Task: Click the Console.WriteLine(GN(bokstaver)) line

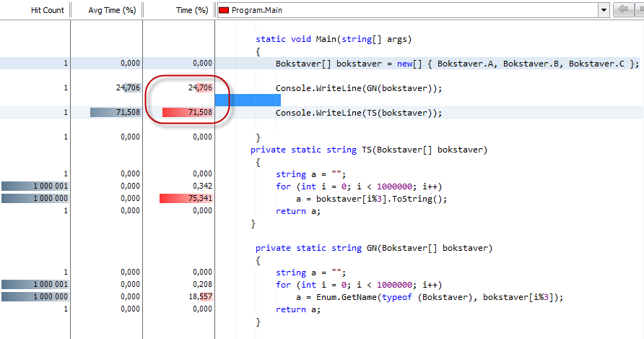Action: click(x=359, y=88)
